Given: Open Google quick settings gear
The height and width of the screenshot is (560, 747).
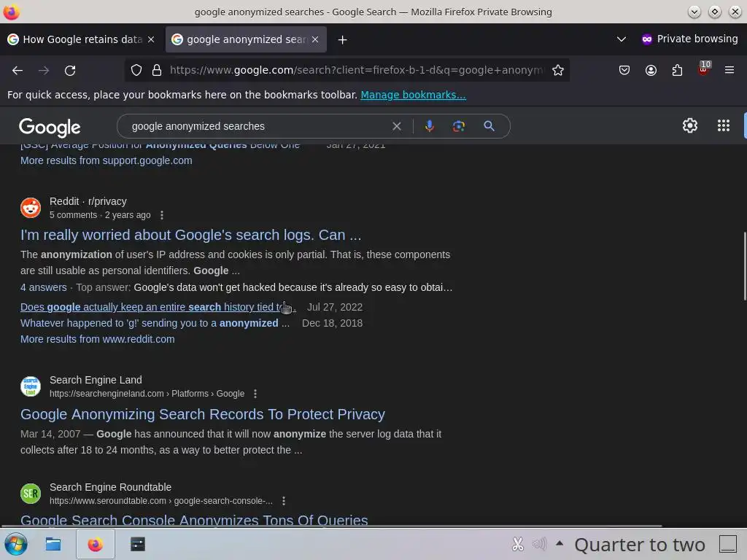Looking at the screenshot, I should 690,125.
